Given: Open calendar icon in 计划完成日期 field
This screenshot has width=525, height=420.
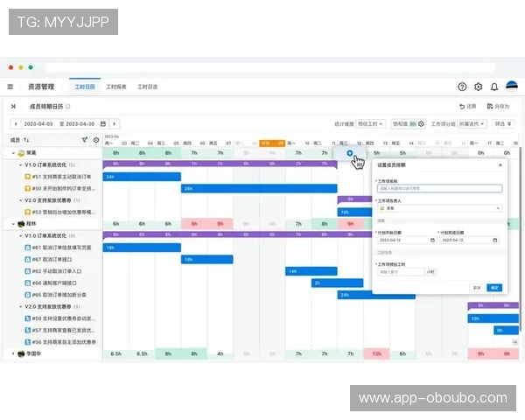Looking at the screenshot, I should tap(495, 240).
